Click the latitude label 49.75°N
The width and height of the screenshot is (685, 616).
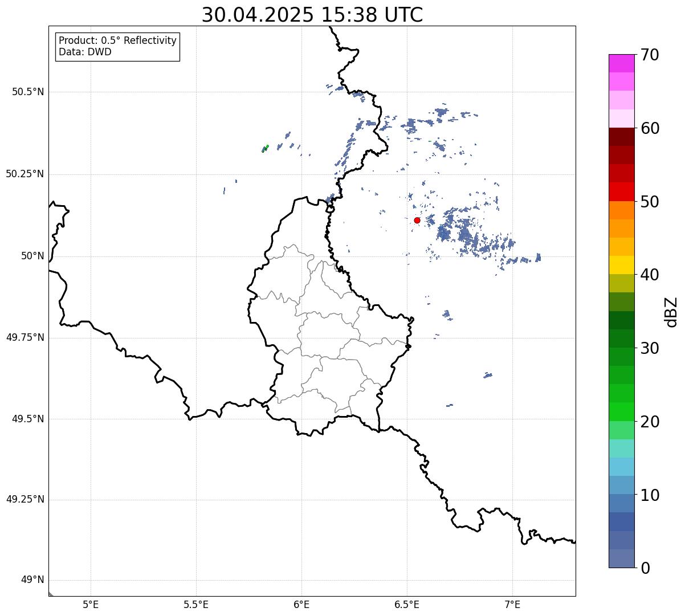(25, 337)
